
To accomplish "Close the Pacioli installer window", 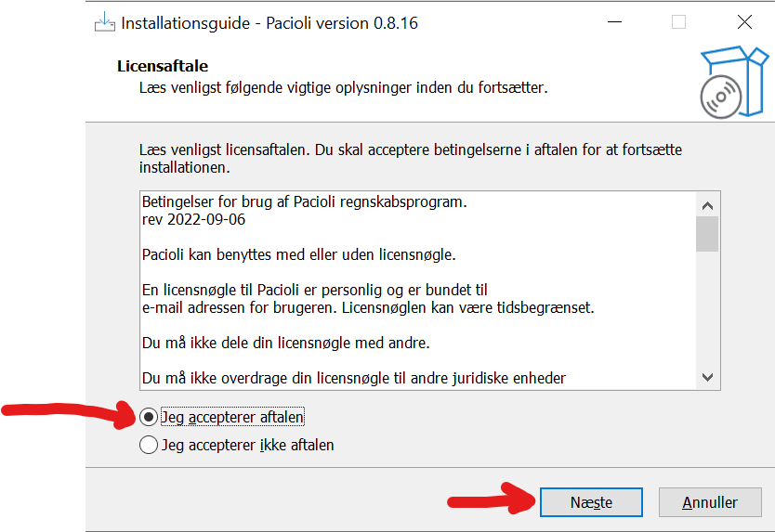I will (744, 22).
